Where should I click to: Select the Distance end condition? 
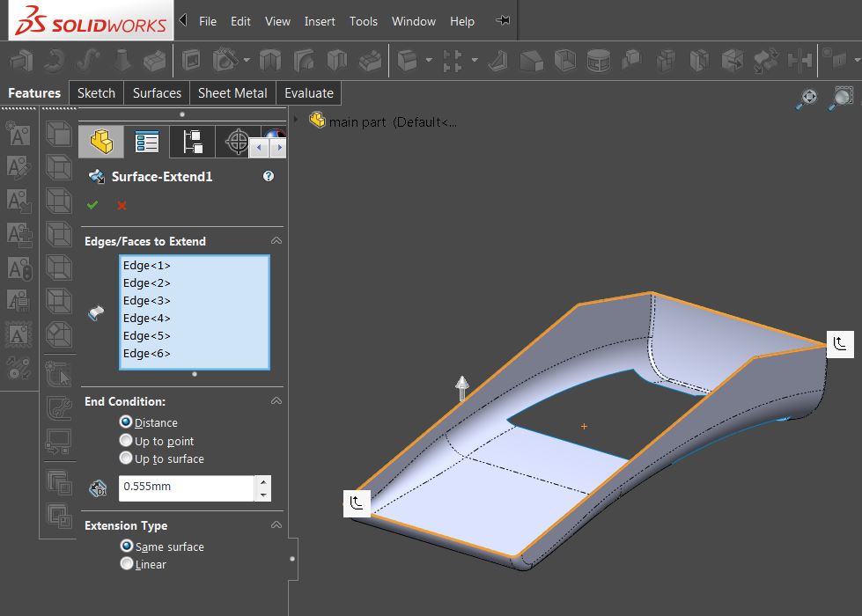(x=125, y=422)
